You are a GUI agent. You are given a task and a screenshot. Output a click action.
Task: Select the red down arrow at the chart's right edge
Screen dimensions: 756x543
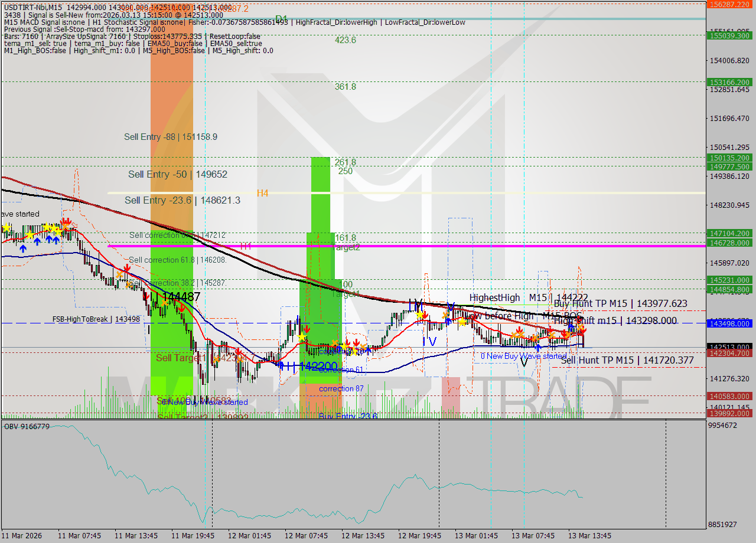[584, 331]
